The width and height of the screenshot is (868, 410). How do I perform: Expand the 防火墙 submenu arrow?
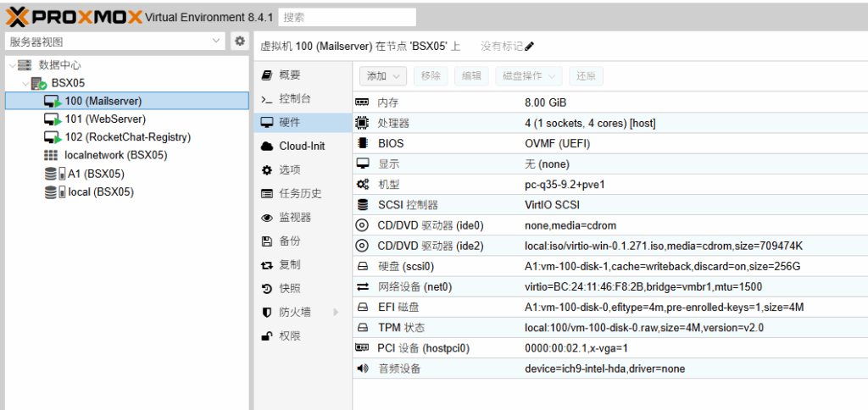[336, 312]
